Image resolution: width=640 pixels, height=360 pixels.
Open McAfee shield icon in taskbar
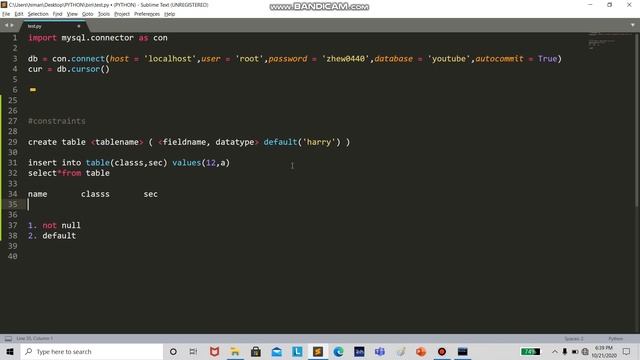pos(214,351)
